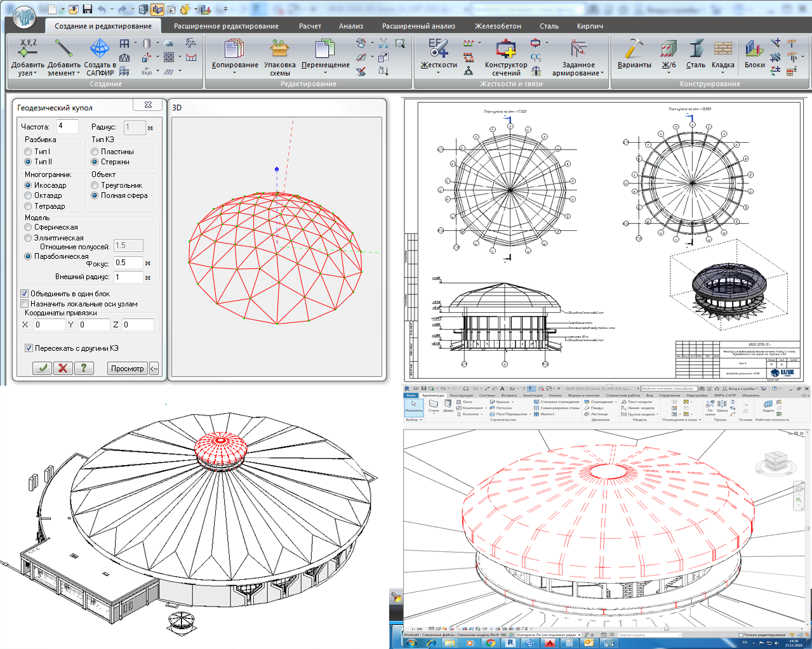Click the 'Частота' input field
Image resolution: width=812 pixels, height=649 pixels.
point(67,126)
